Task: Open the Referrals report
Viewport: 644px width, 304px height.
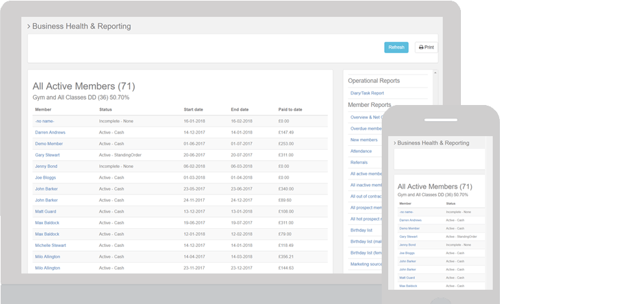Action: pyautogui.click(x=359, y=163)
